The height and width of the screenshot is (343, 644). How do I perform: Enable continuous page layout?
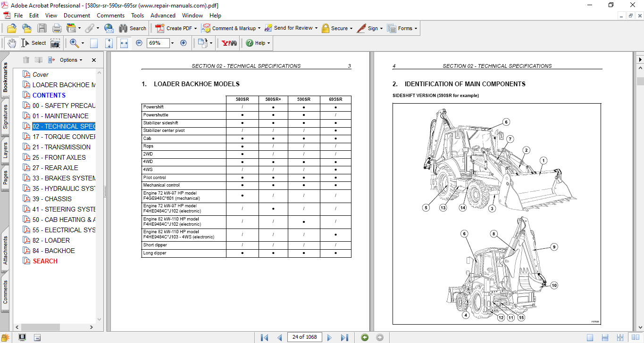tap(604, 337)
